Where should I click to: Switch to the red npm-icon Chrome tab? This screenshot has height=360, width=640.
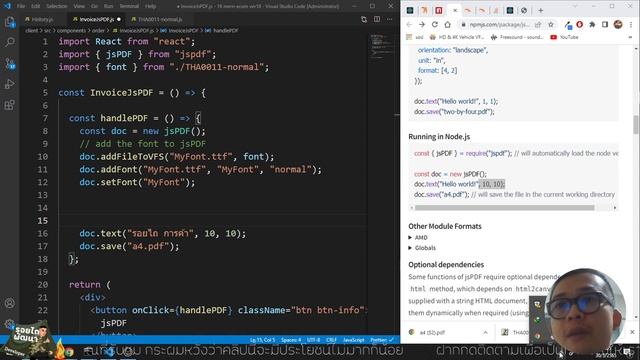coord(439,11)
